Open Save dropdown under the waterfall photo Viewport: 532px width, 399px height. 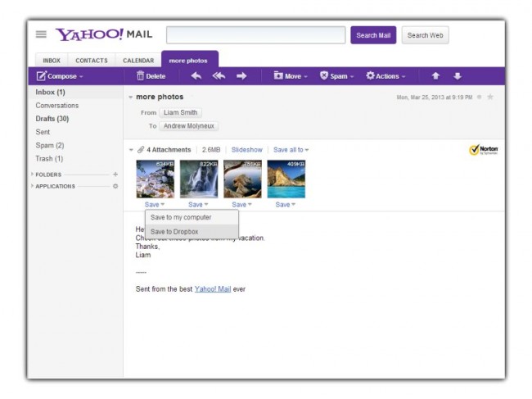click(x=198, y=205)
